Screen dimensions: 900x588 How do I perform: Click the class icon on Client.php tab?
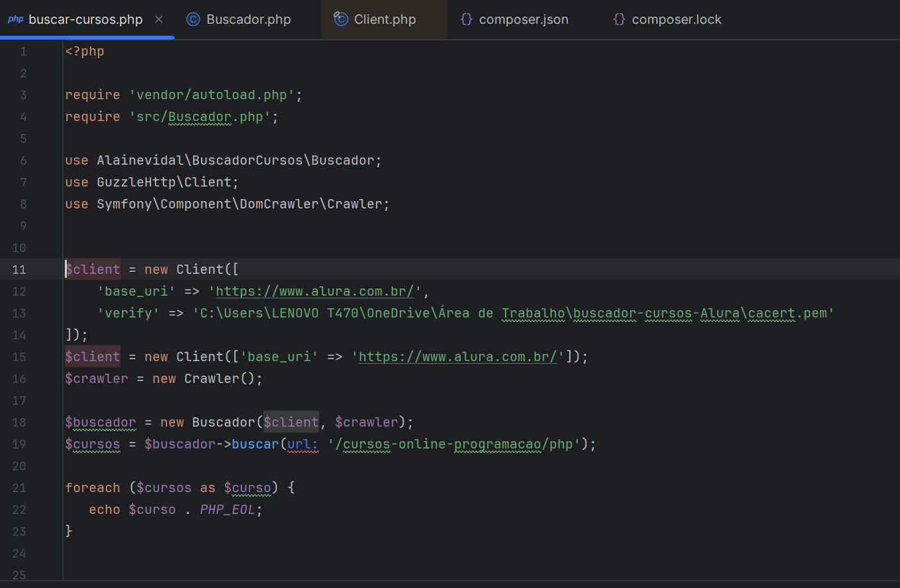tap(341, 19)
